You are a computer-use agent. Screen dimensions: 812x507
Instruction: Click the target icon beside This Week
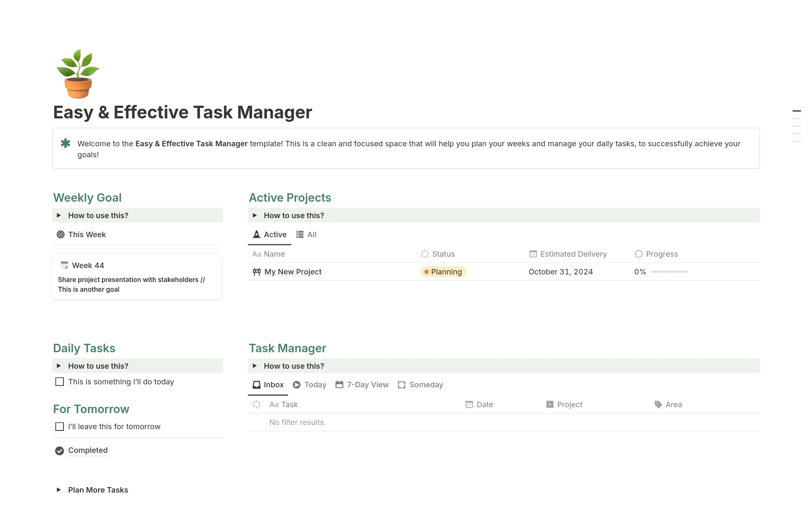coord(60,234)
